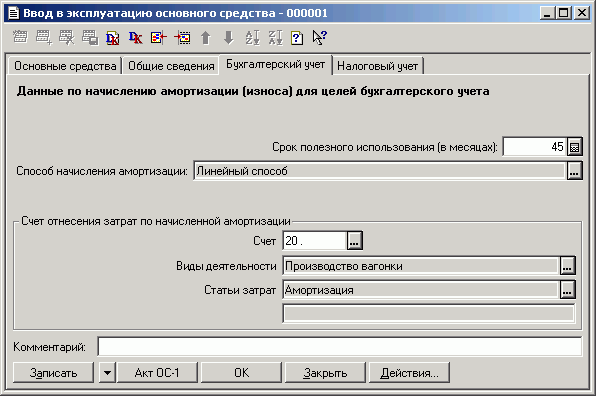Click the plain Дт/Кт postings icon
This screenshot has width=596, height=396.
tap(135, 37)
